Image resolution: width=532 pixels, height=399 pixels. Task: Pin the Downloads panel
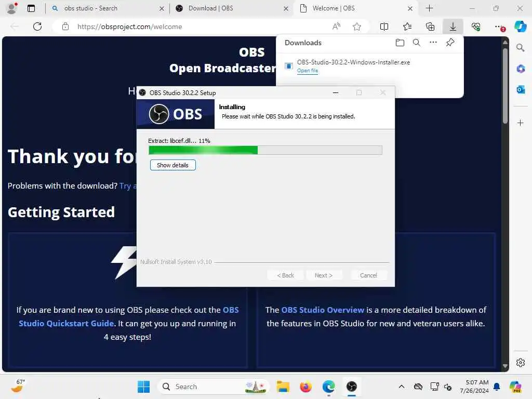(x=450, y=43)
